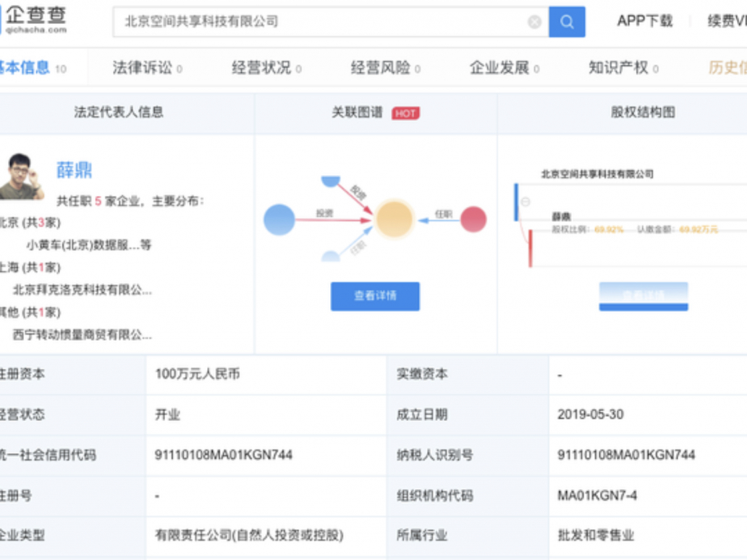Click the 有限责任公司(自然人投资或控股) value
The height and width of the screenshot is (560, 747).
click(x=249, y=535)
